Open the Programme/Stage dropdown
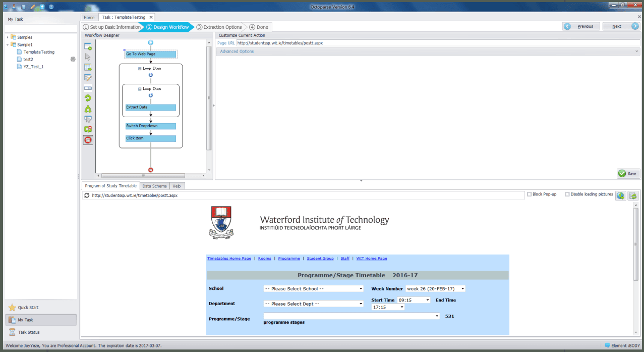 tap(352, 316)
